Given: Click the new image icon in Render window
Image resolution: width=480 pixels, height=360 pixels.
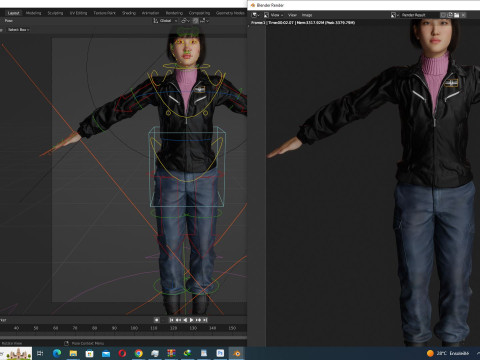Looking at the screenshot, I should coord(450,15).
